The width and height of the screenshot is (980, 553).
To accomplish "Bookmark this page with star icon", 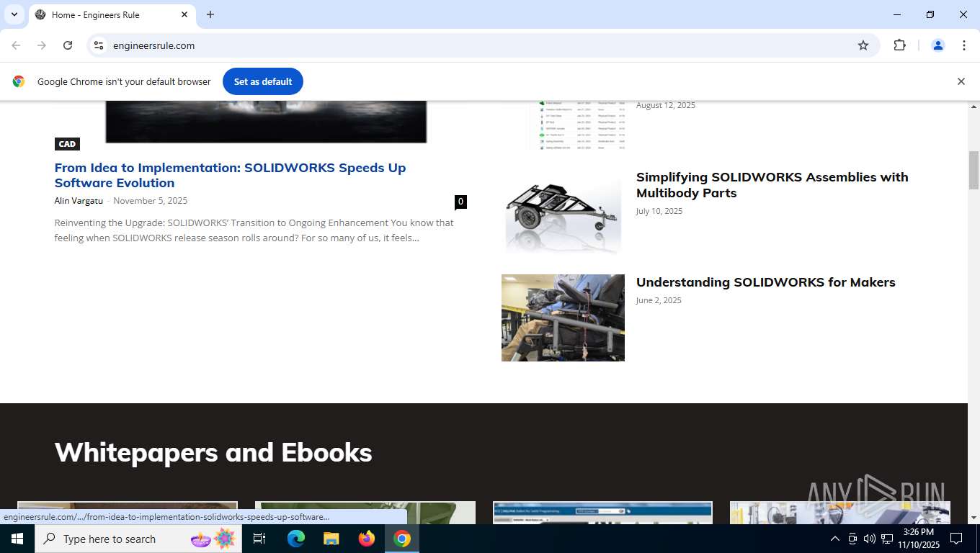I will coord(863,45).
